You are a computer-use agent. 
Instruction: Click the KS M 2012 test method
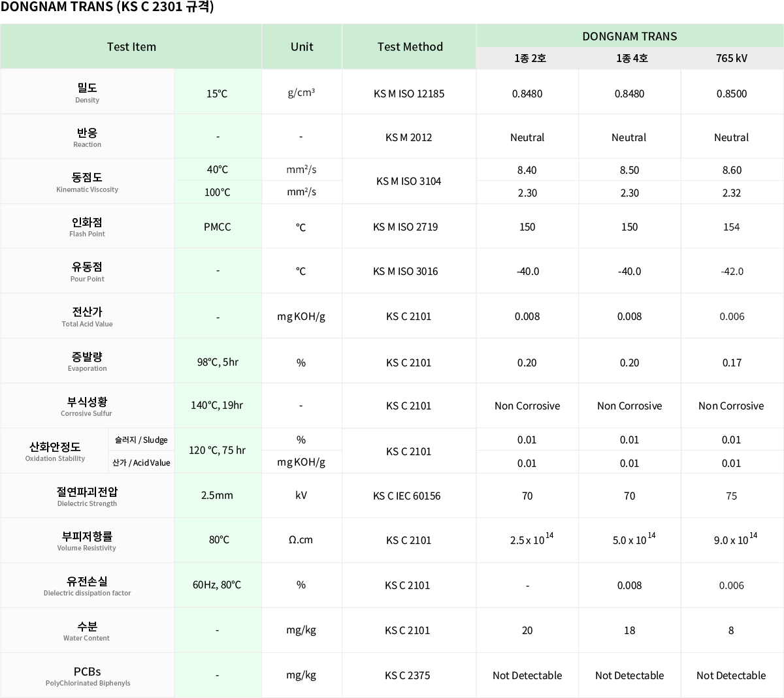click(x=409, y=137)
